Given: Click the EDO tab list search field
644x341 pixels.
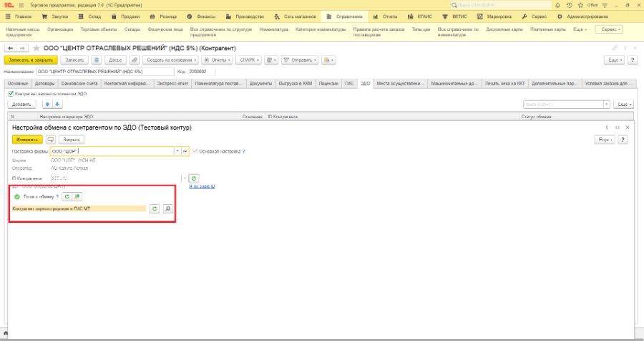Looking at the screenshot, I should [x=563, y=105].
